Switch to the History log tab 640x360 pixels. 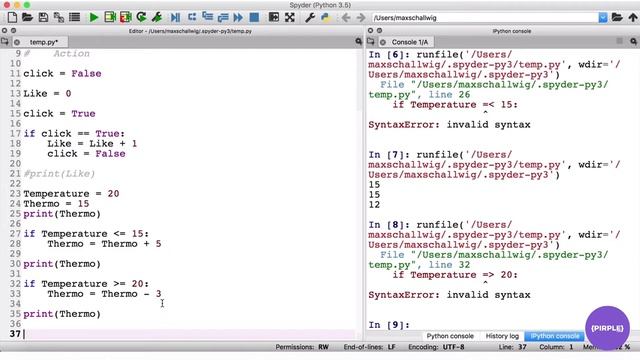click(x=502, y=336)
